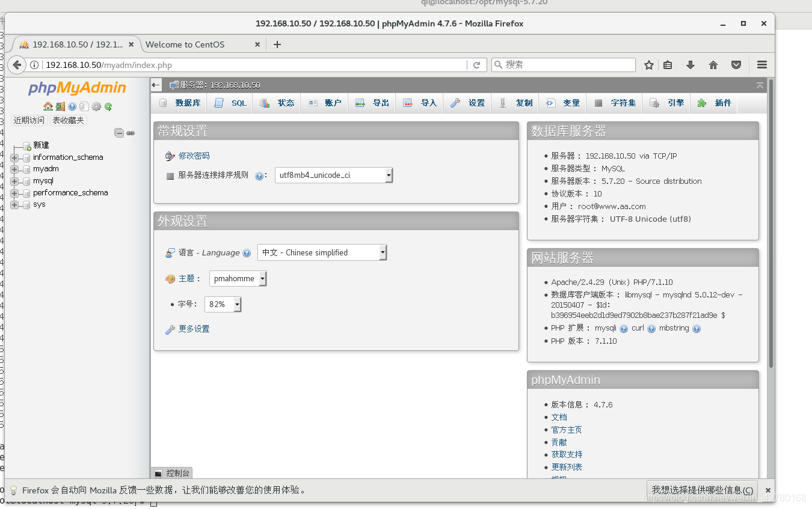Image resolution: width=812 pixels, height=509 pixels.
Task: Open the 复制 (Replication) tab
Action: (x=516, y=103)
